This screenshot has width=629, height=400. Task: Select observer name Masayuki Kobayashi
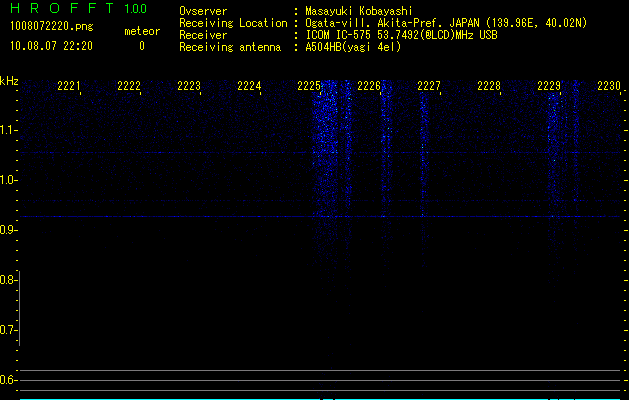pos(359,11)
